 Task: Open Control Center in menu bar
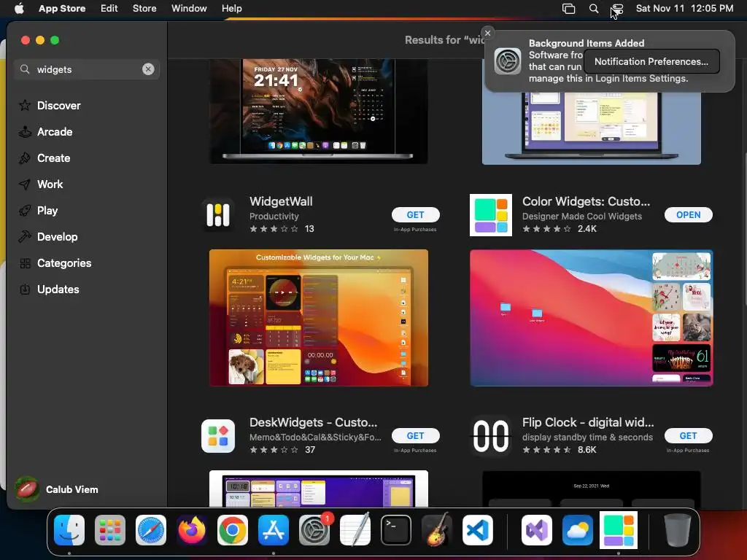617,8
